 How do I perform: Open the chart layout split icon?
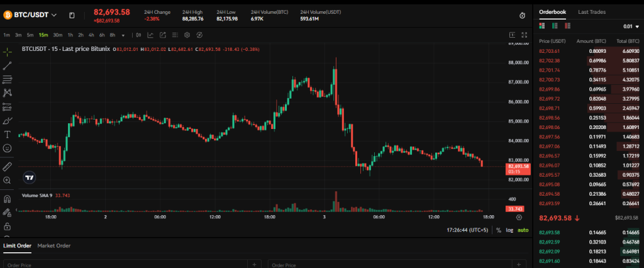coord(512,35)
